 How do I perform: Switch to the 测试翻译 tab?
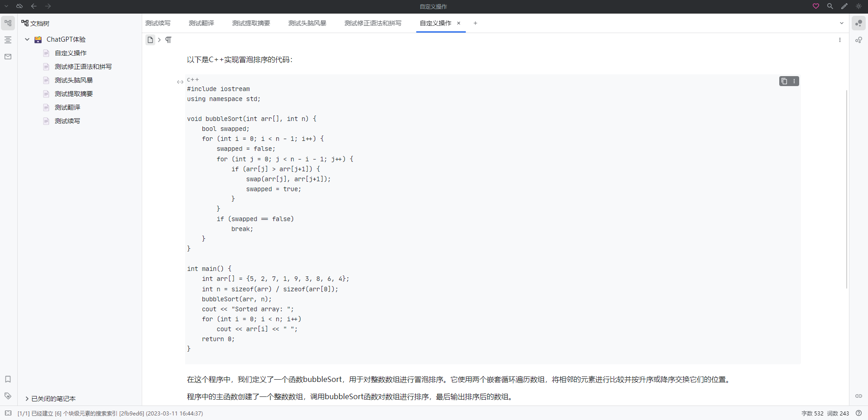(x=201, y=23)
